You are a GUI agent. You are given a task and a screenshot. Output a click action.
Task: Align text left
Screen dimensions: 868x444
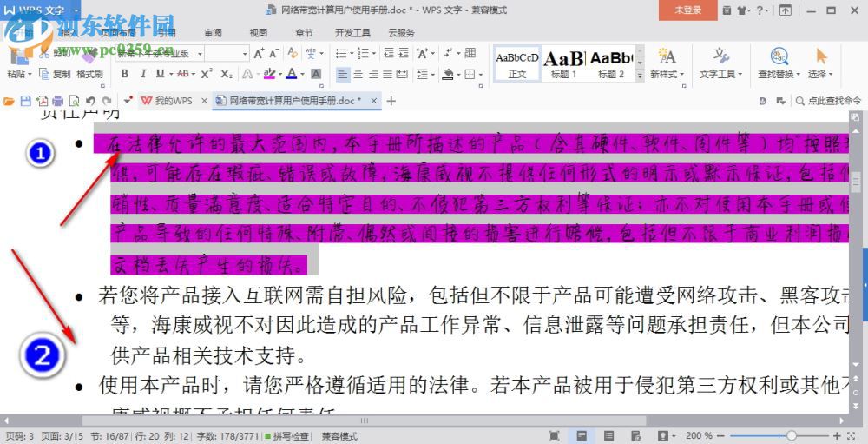343,74
